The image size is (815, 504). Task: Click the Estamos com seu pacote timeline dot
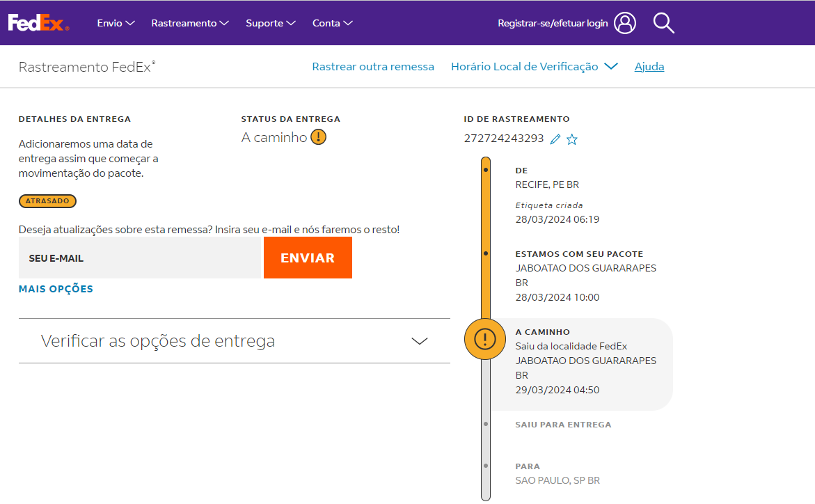pyautogui.click(x=486, y=253)
